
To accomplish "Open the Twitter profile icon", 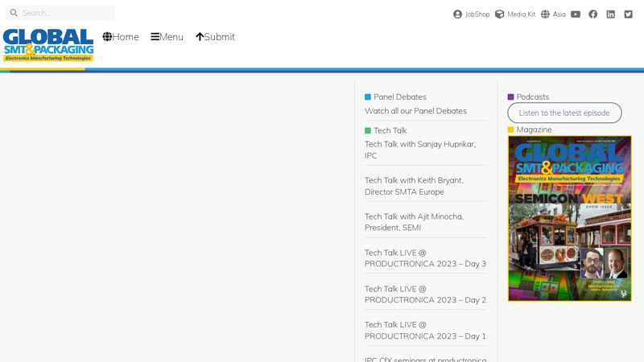I will tap(629, 14).
